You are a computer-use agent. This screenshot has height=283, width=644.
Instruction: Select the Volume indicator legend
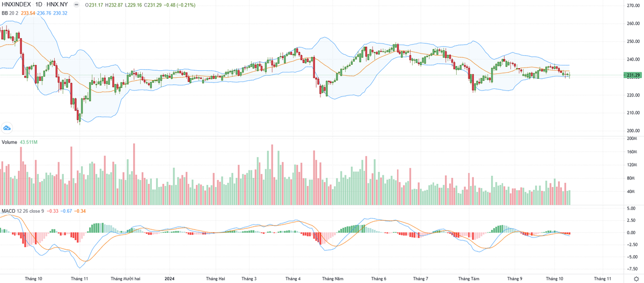9,143
